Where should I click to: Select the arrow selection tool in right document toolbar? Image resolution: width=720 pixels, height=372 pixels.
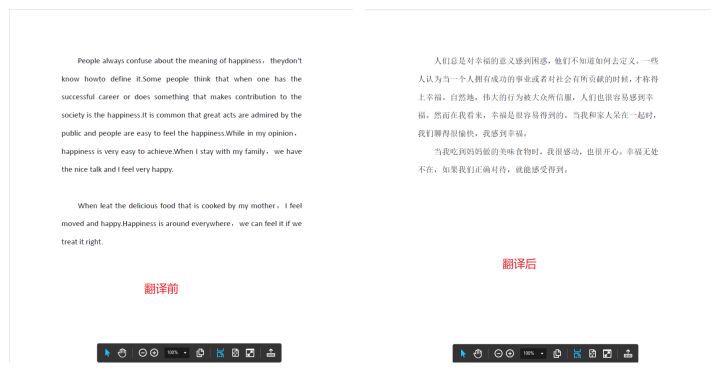pyautogui.click(x=463, y=353)
